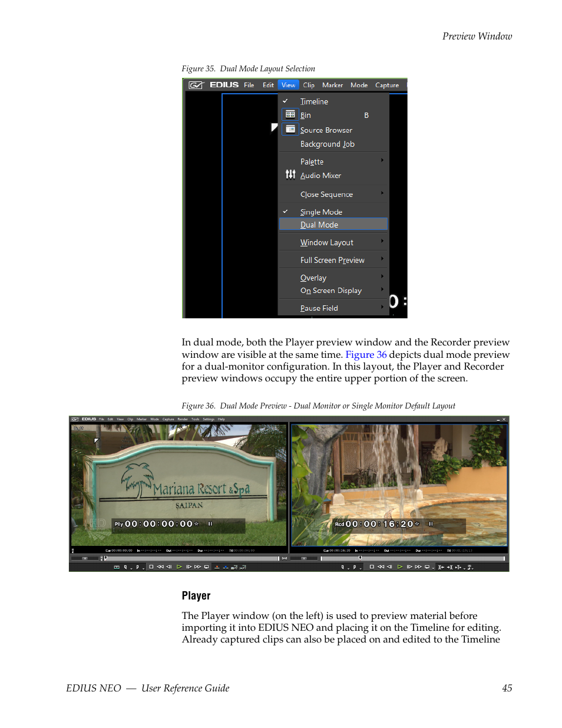Image resolution: width=562 pixels, height=728 pixels.
Task: Click the Recorder position bar cursor
Action: point(360,557)
